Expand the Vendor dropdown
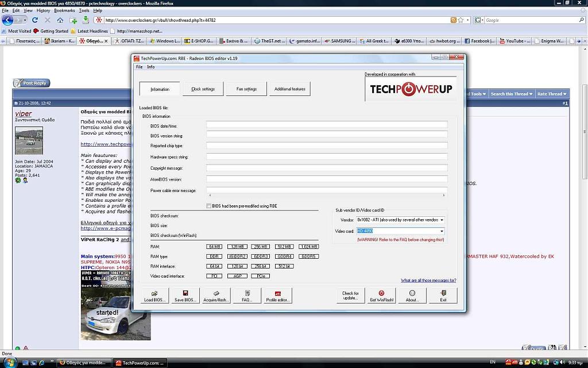Image resolution: width=588 pixels, height=368 pixels. [x=442, y=220]
